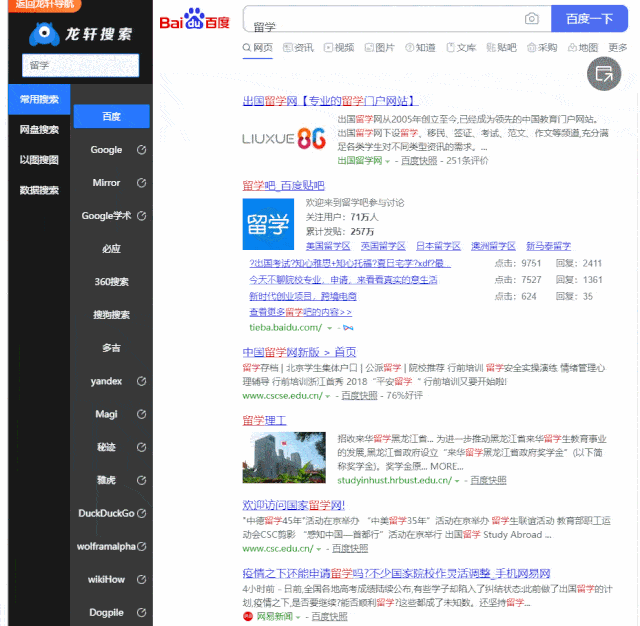The height and width of the screenshot is (626, 640).
Task: Select 常用搜索 category in sidebar
Action: coord(39,99)
